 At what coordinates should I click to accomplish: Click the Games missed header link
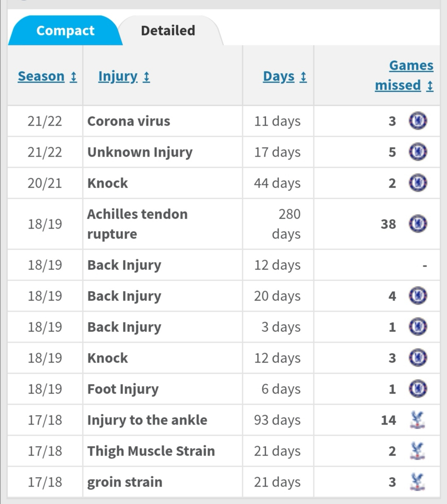click(x=404, y=75)
